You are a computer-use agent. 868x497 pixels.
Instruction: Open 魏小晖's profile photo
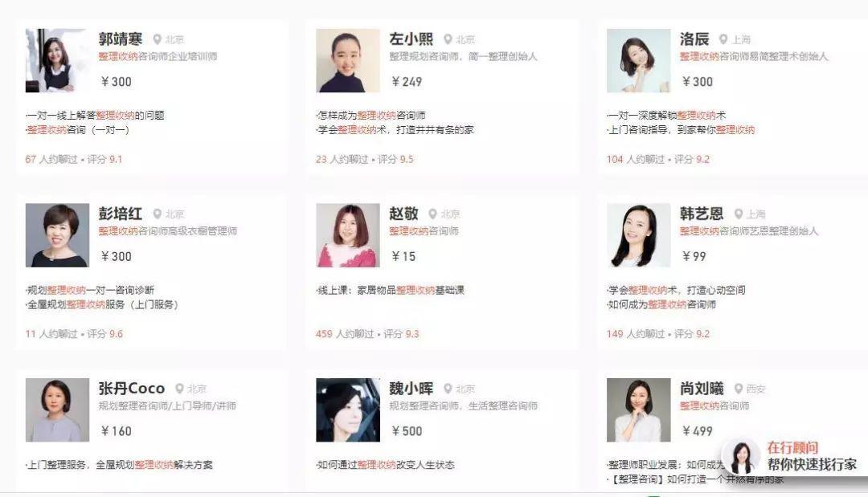(348, 409)
